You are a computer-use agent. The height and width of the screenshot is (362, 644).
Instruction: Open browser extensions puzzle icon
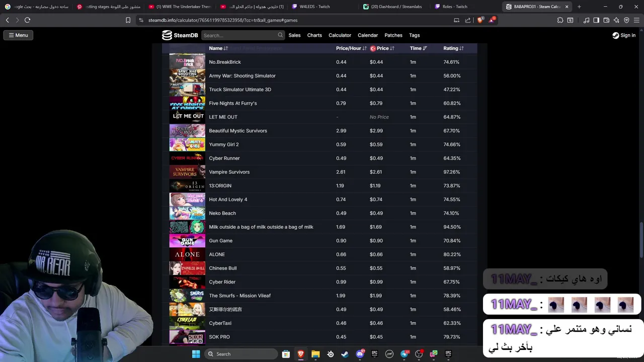[x=560, y=20]
